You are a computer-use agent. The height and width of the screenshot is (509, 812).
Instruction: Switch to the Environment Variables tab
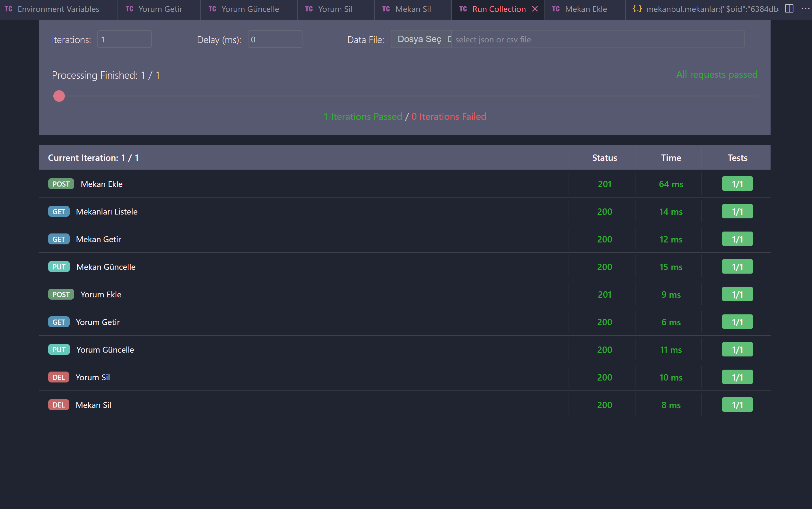[x=58, y=9]
